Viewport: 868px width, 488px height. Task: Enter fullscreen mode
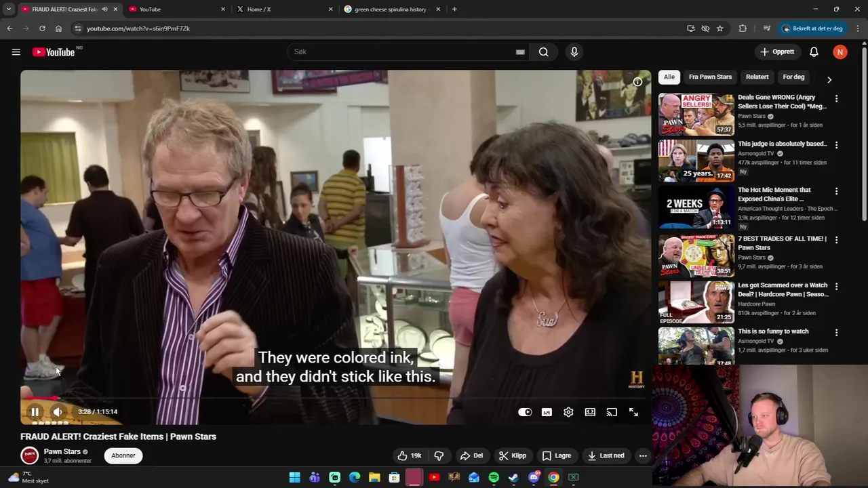coord(633,412)
